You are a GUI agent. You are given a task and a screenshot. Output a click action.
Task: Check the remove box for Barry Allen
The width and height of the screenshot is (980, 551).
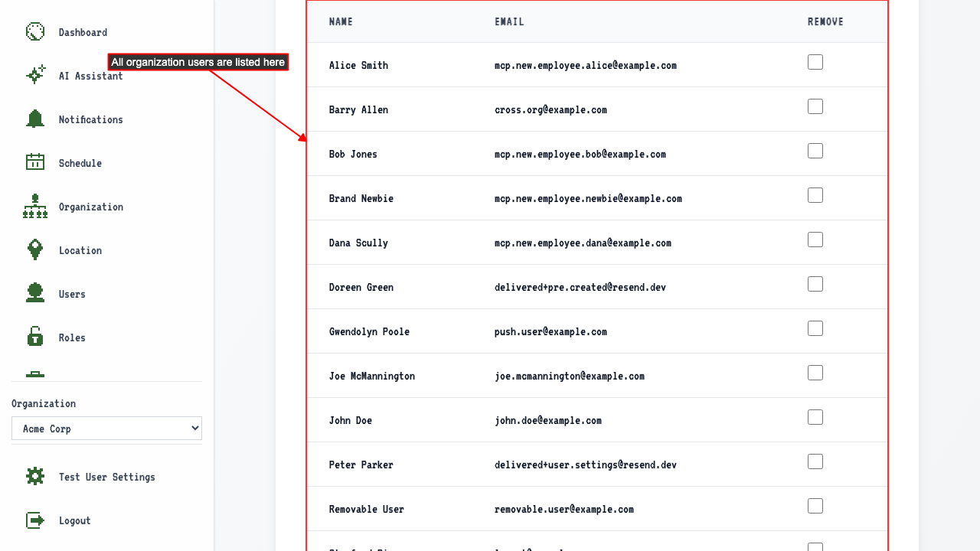815,106
